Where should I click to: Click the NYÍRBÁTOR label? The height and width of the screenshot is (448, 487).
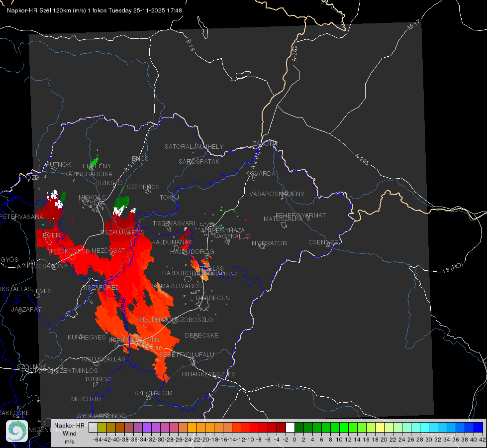(x=269, y=243)
